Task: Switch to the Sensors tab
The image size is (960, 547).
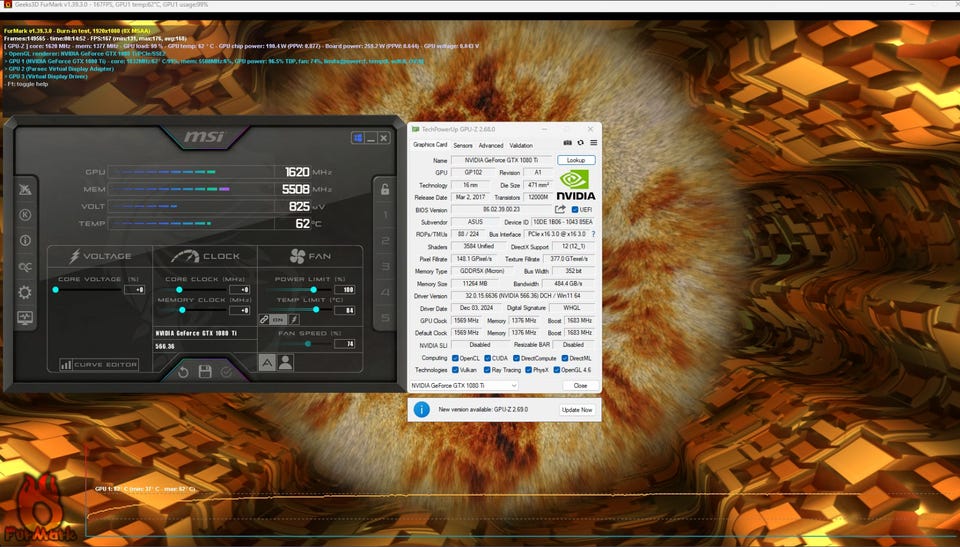Action: [x=463, y=145]
